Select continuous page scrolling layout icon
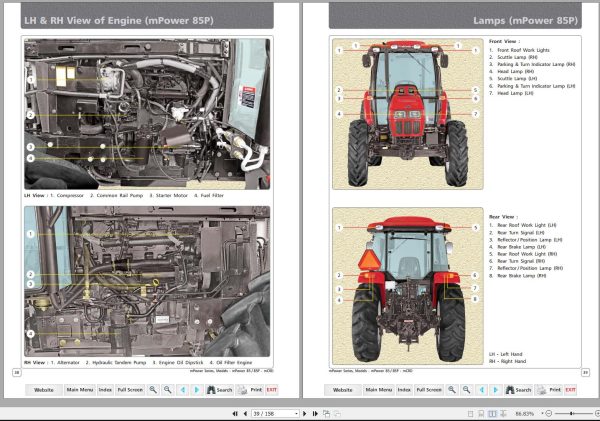600x421 pixels. [481, 414]
